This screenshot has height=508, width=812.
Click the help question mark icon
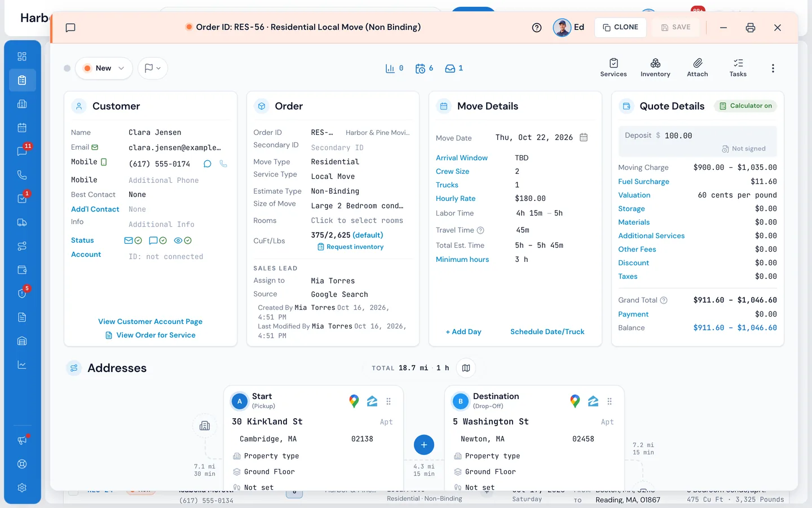point(537,28)
